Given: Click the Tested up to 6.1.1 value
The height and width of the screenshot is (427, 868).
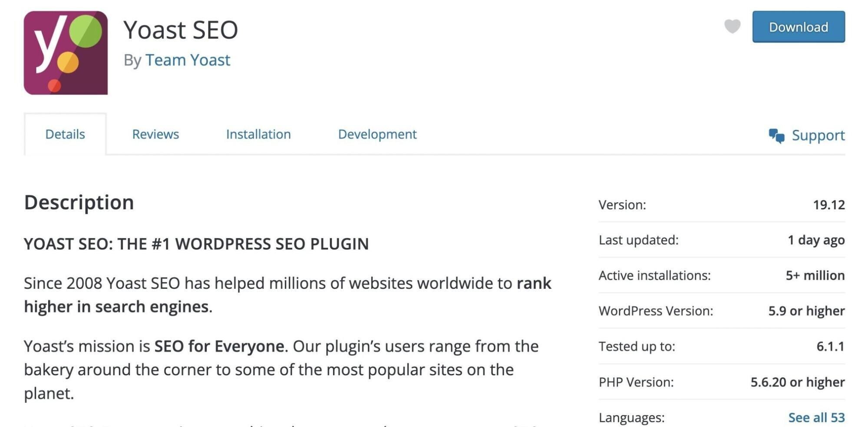Looking at the screenshot, I should [x=830, y=346].
